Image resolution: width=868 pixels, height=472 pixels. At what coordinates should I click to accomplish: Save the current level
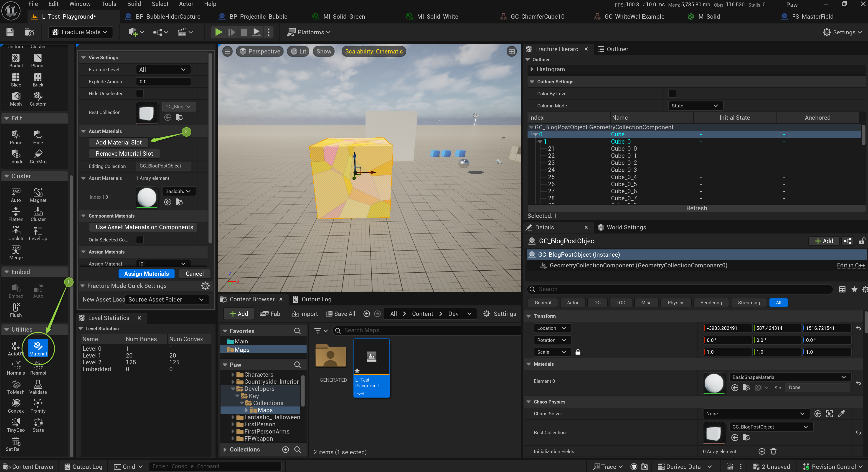point(10,32)
